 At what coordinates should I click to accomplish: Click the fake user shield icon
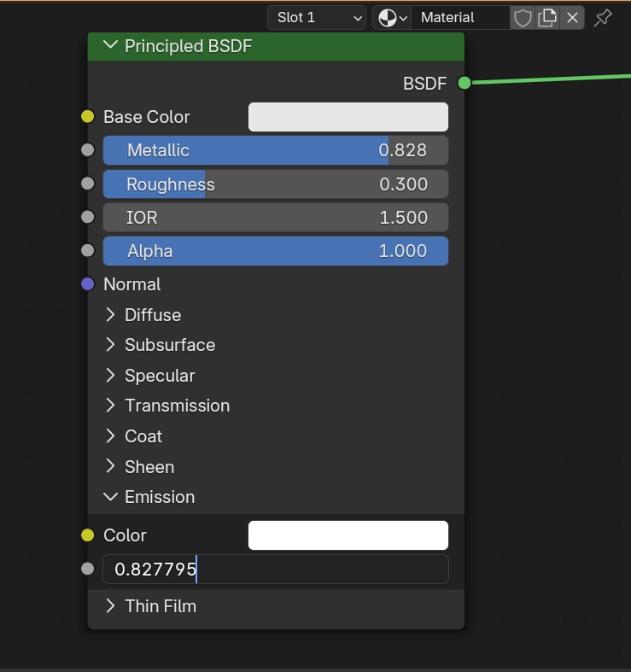523,17
